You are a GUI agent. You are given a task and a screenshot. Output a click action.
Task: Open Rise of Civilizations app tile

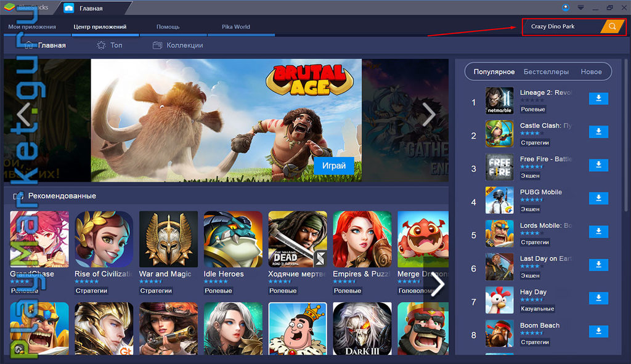[104, 240]
